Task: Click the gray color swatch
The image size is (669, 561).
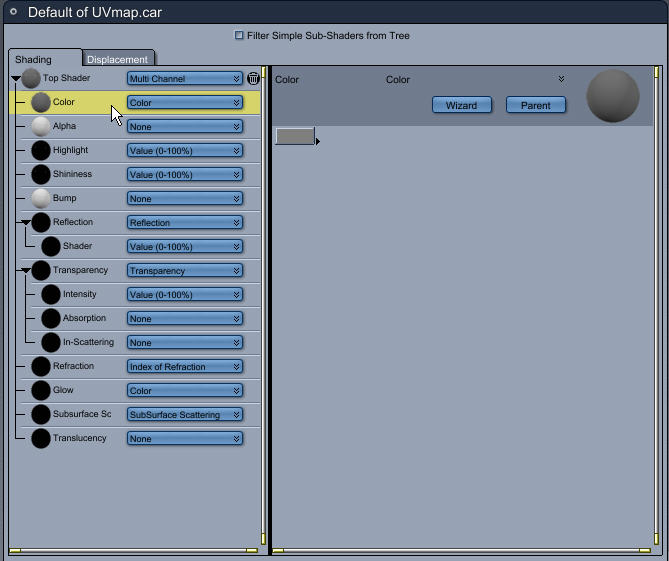Action: coord(295,136)
